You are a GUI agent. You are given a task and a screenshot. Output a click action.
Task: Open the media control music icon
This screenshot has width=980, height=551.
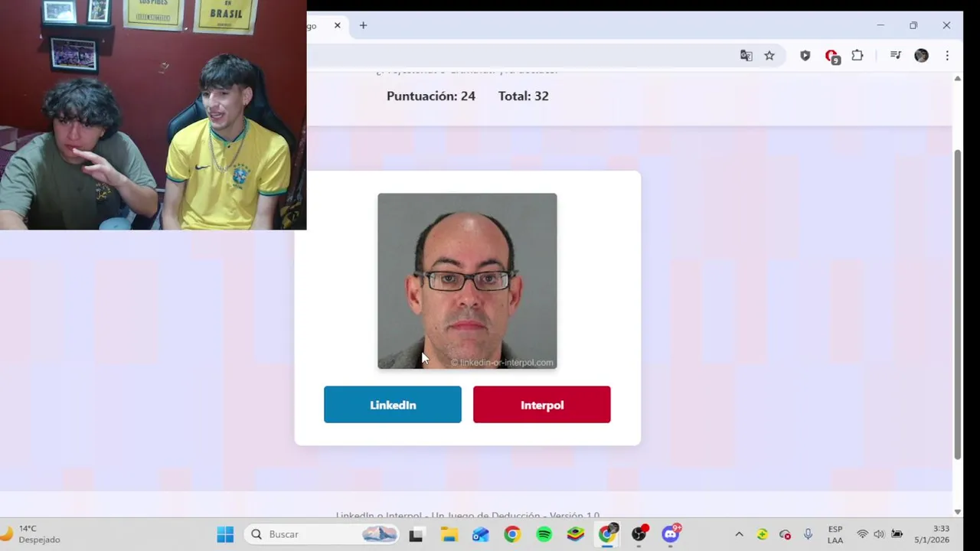pyautogui.click(x=895, y=55)
